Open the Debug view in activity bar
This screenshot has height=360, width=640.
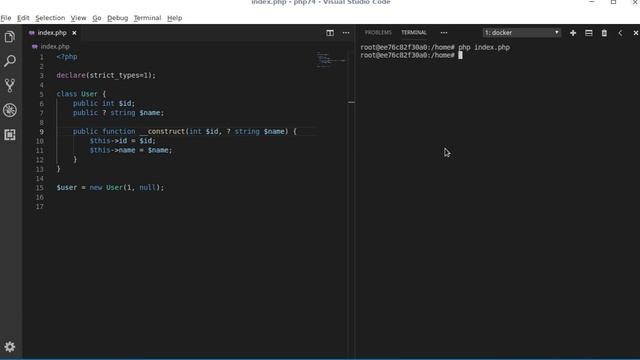(10, 110)
